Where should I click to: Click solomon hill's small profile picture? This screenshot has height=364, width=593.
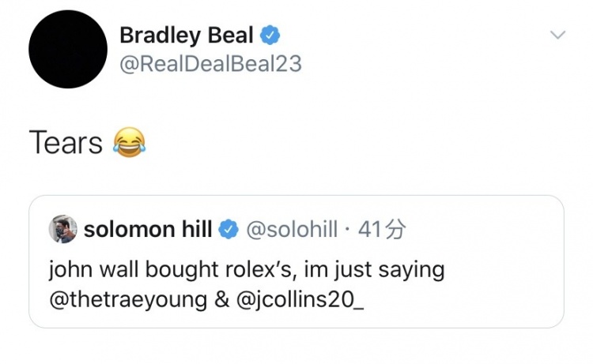click(x=62, y=230)
